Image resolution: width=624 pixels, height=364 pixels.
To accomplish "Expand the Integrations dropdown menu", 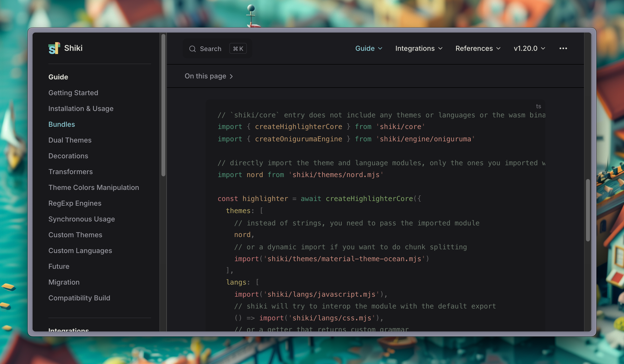I will [x=419, y=48].
